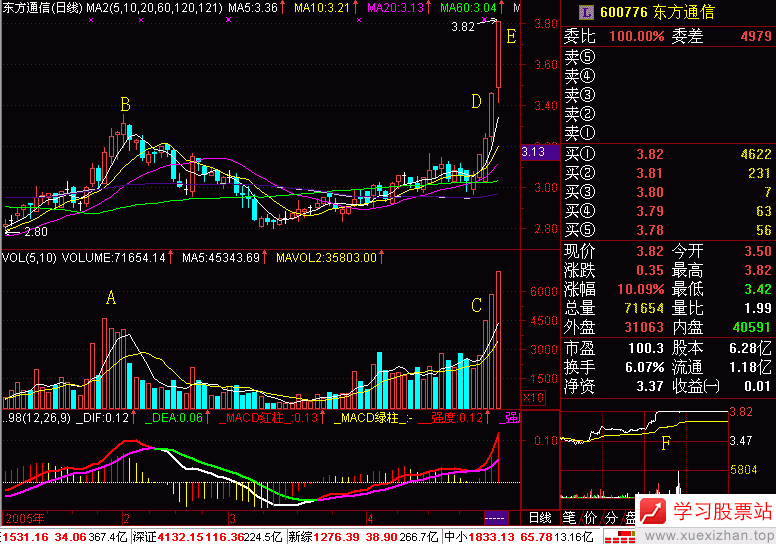Select the 最低 value 3.42

[x=758, y=289]
